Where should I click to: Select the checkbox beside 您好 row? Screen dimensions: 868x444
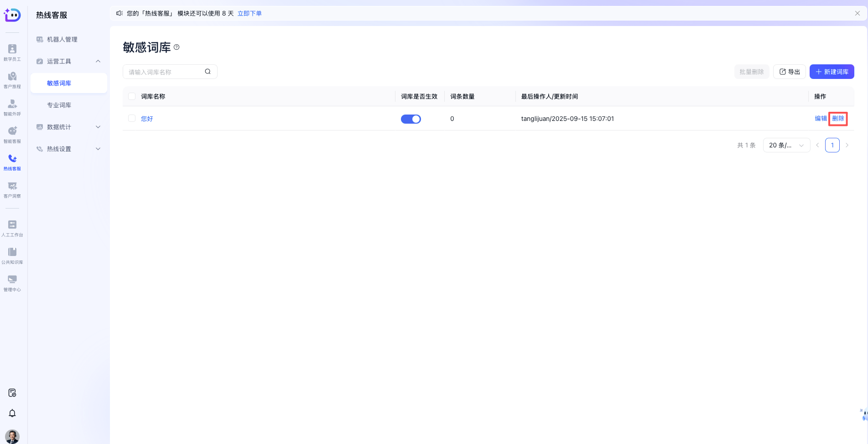coord(132,118)
